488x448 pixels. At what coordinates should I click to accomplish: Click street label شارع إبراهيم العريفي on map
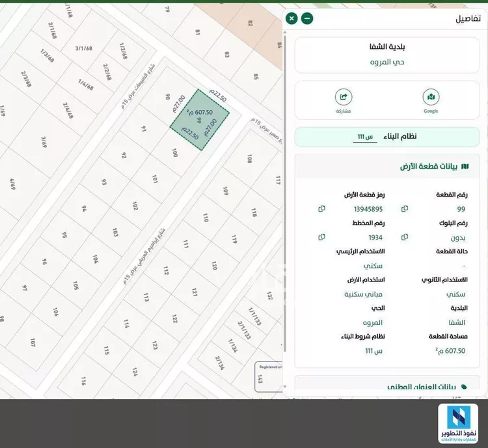[144, 255]
